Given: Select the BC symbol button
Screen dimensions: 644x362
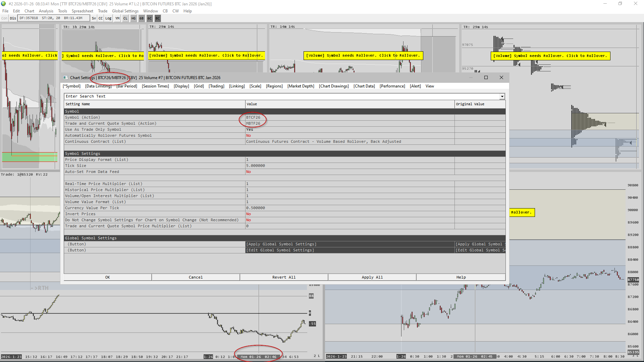Looking at the screenshot, I should coord(158,18).
